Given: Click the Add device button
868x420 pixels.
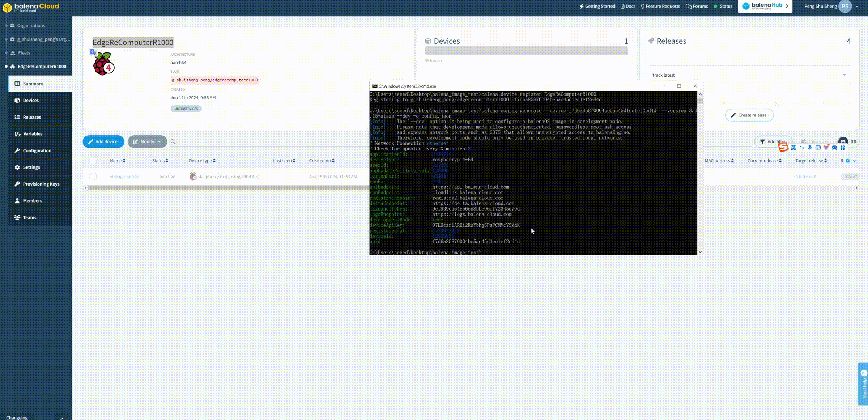Looking at the screenshot, I should [103, 142].
